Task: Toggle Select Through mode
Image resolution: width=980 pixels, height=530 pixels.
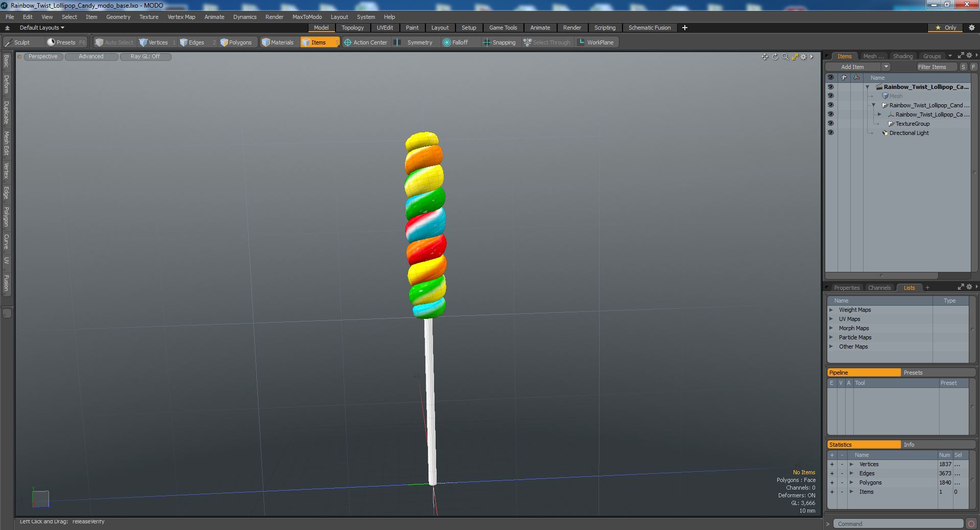Action: 547,42
